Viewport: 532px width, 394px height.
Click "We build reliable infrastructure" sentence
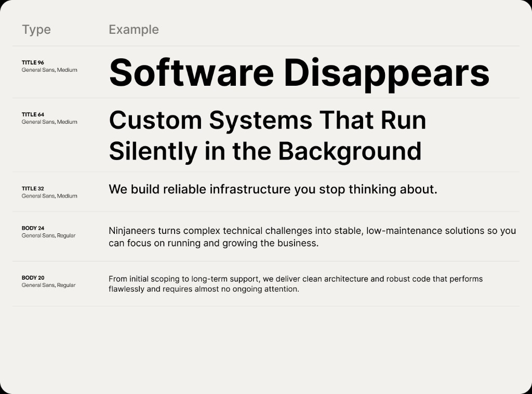[x=273, y=189]
